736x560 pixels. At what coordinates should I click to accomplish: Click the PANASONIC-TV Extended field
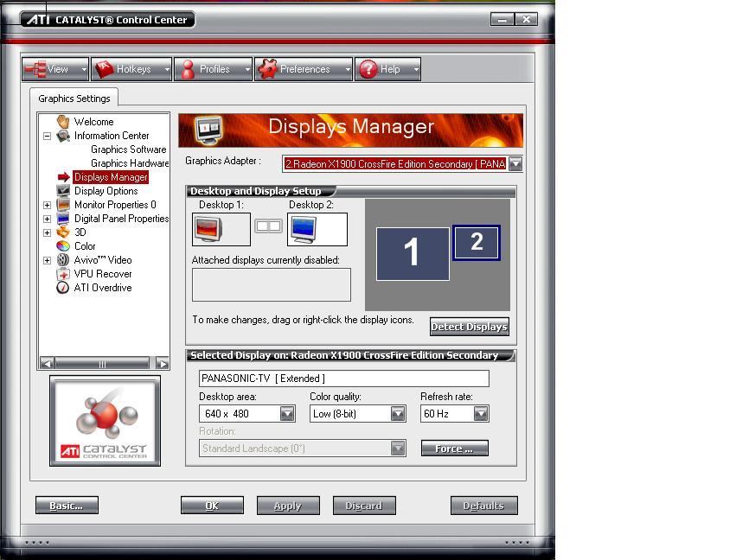(344, 379)
